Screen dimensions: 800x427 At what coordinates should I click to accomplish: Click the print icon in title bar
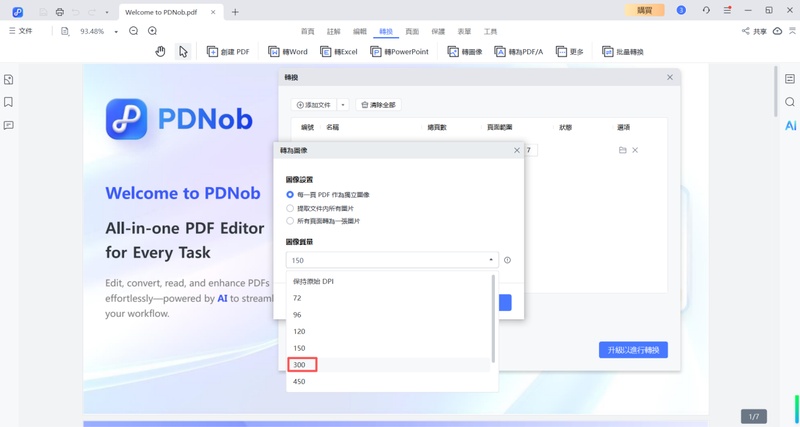pyautogui.click(x=60, y=12)
